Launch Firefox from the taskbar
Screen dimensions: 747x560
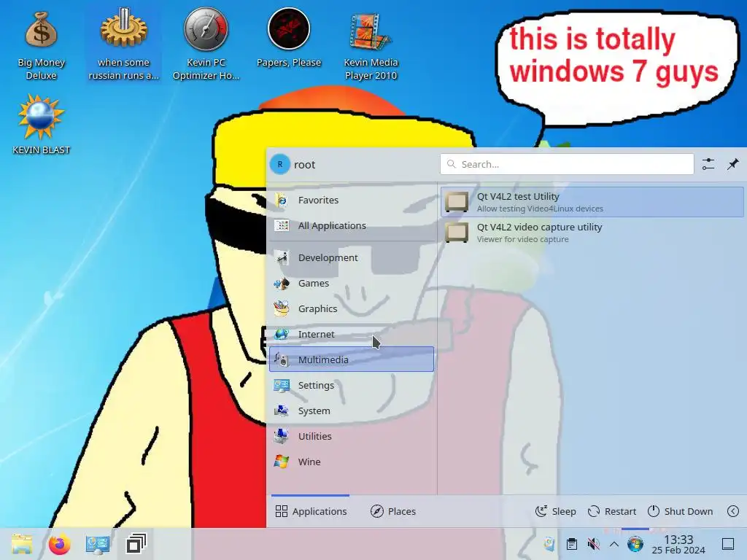coord(60,544)
